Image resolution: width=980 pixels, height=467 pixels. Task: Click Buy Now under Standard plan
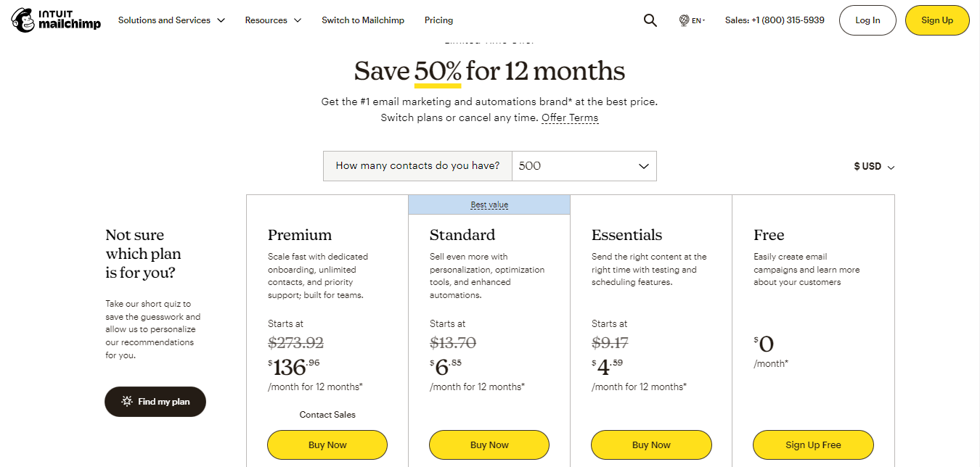click(x=489, y=445)
